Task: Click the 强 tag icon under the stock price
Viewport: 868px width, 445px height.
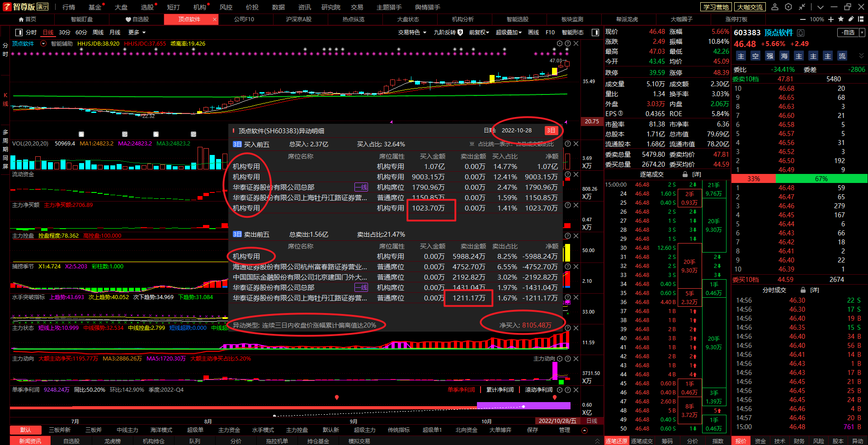Action: [x=770, y=56]
